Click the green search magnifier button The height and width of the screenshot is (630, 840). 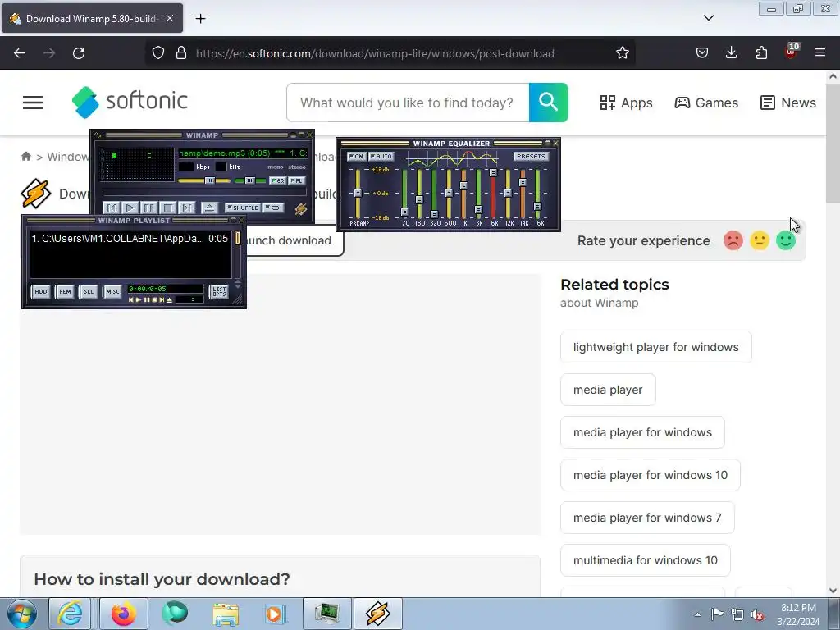(549, 103)
